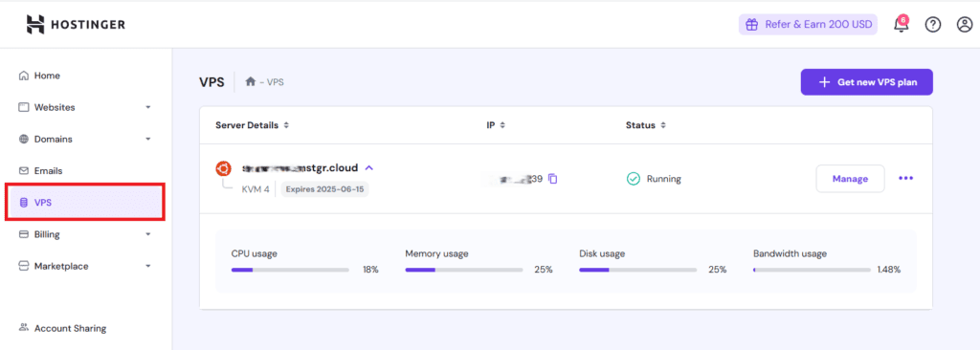Click the Running status check icon
The image size is (980, 350).
click(x=634, y=179)
